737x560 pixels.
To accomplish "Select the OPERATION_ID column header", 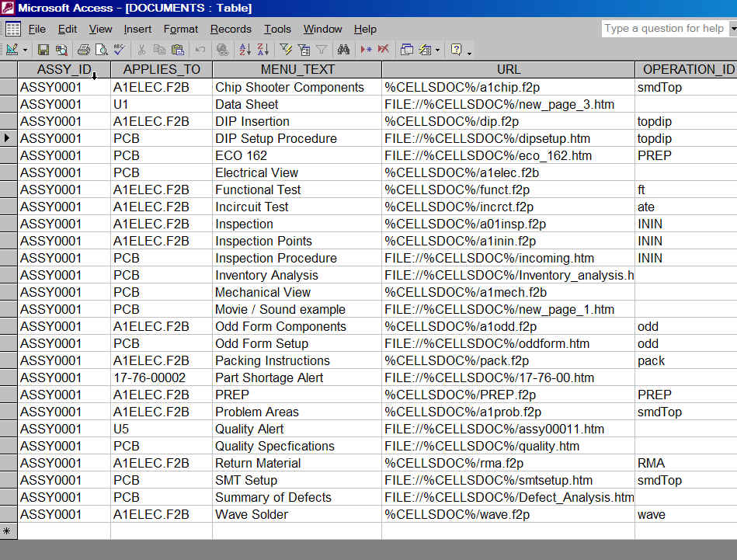I will (x=687, y=70).
